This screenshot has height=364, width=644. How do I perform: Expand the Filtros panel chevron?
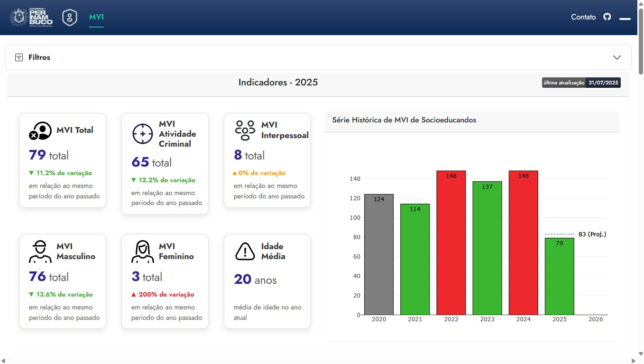616,57
